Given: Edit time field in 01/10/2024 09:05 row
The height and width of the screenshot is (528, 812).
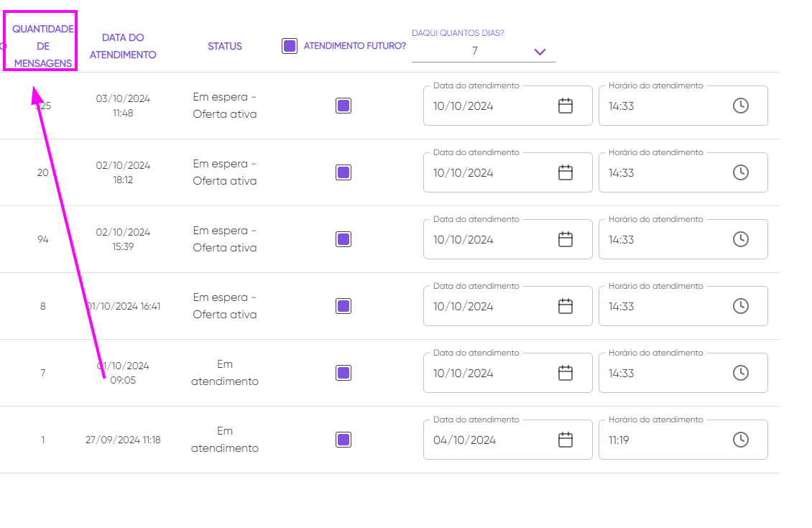Looking at the screenshot, I should tap(683, 373).
